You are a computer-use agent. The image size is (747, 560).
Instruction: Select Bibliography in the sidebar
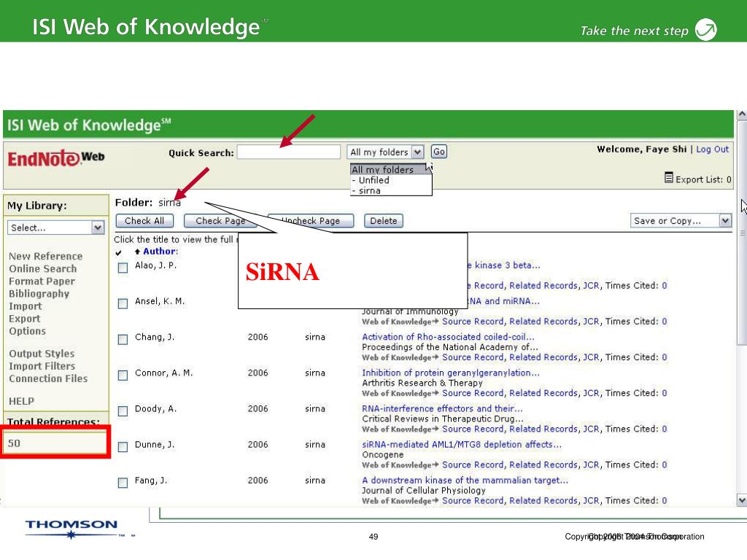(39, 293)
